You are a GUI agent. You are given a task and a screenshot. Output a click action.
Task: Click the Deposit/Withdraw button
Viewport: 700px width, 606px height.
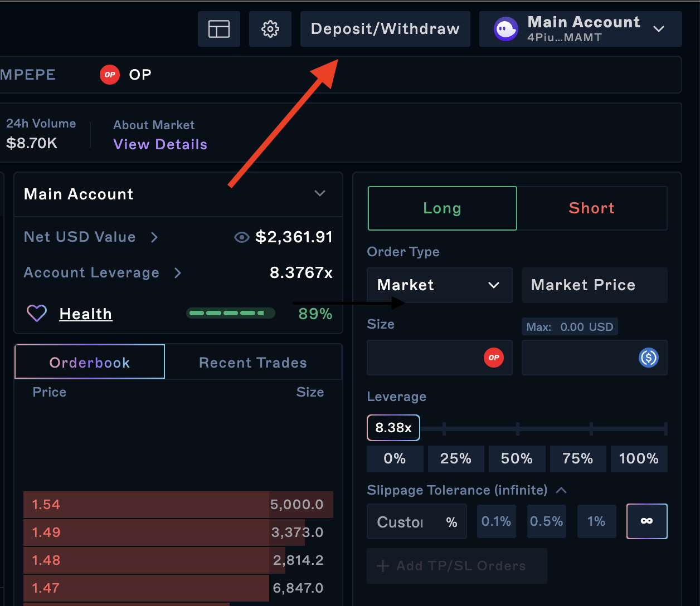click(x=385, y=29)
